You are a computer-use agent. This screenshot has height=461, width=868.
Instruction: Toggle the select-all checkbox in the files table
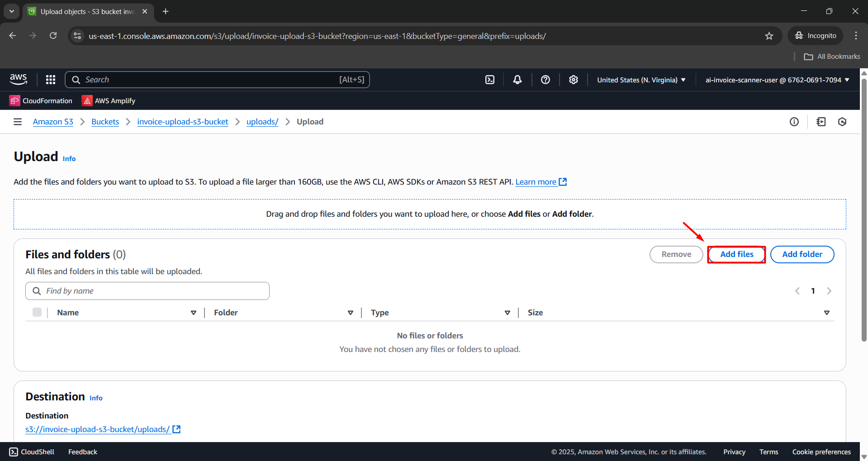[x=37, y=312]
